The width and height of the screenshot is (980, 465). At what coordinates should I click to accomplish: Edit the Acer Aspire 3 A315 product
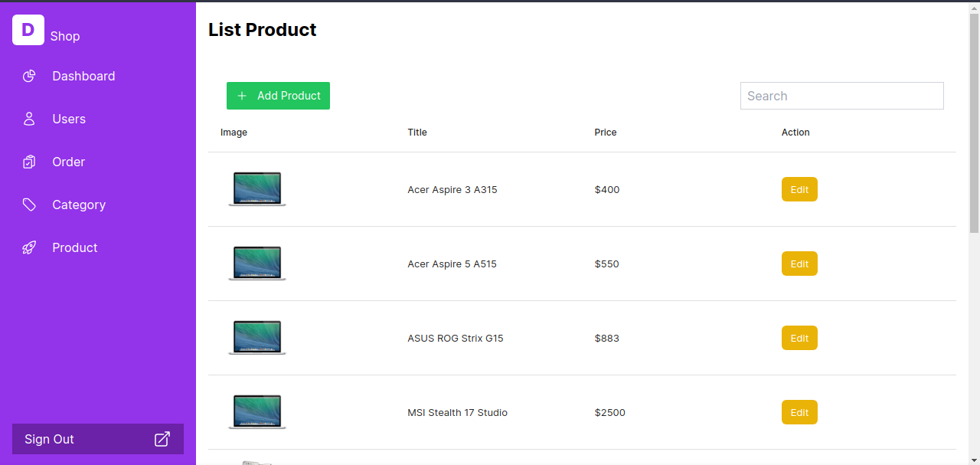[799, 189]
